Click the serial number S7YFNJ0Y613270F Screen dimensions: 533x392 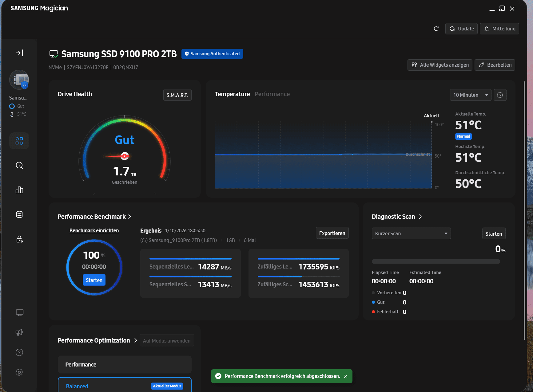point(88,67)
